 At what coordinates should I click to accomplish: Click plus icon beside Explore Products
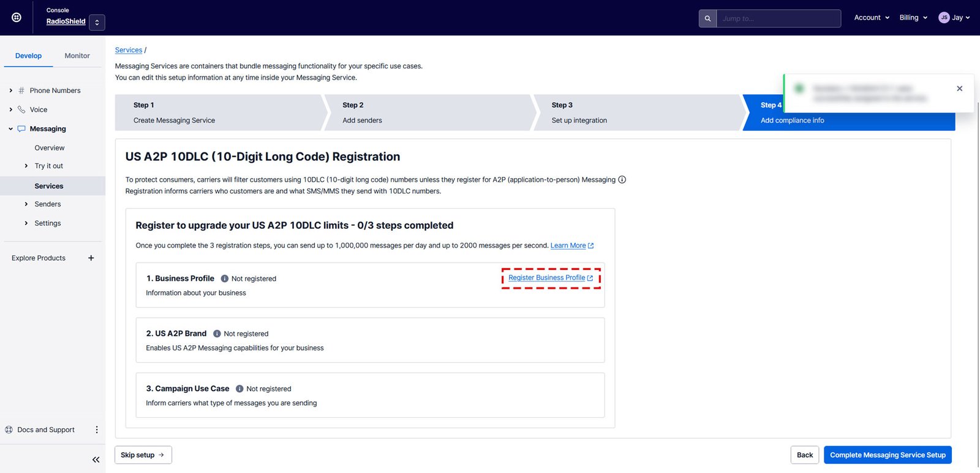[x=91, y=258]
